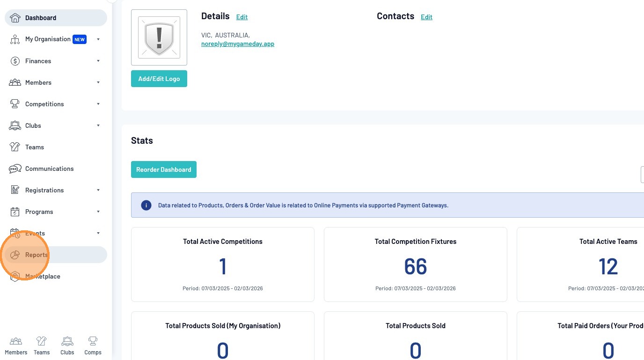644x360 pixels.
Task: Click the Total Active Competitions value 1
Action: [x=223, y=266]
